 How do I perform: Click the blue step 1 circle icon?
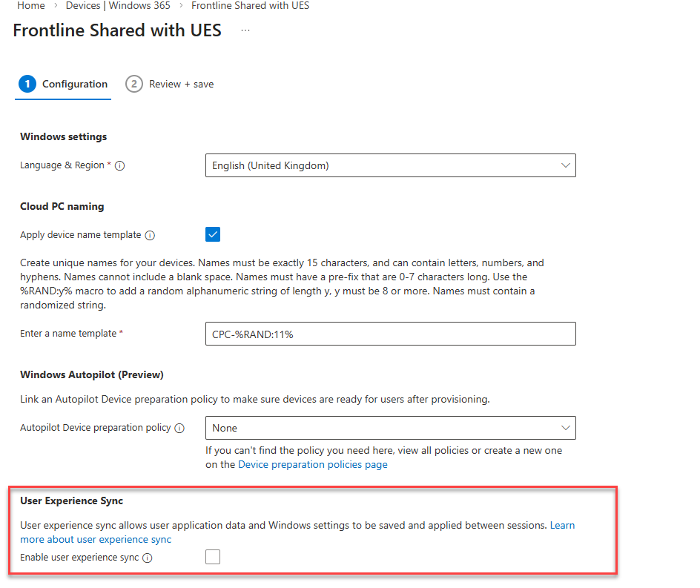(27, 84)
